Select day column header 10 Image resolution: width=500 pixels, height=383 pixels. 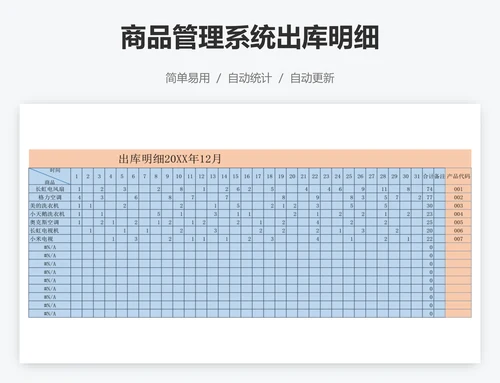pos(179,176)
